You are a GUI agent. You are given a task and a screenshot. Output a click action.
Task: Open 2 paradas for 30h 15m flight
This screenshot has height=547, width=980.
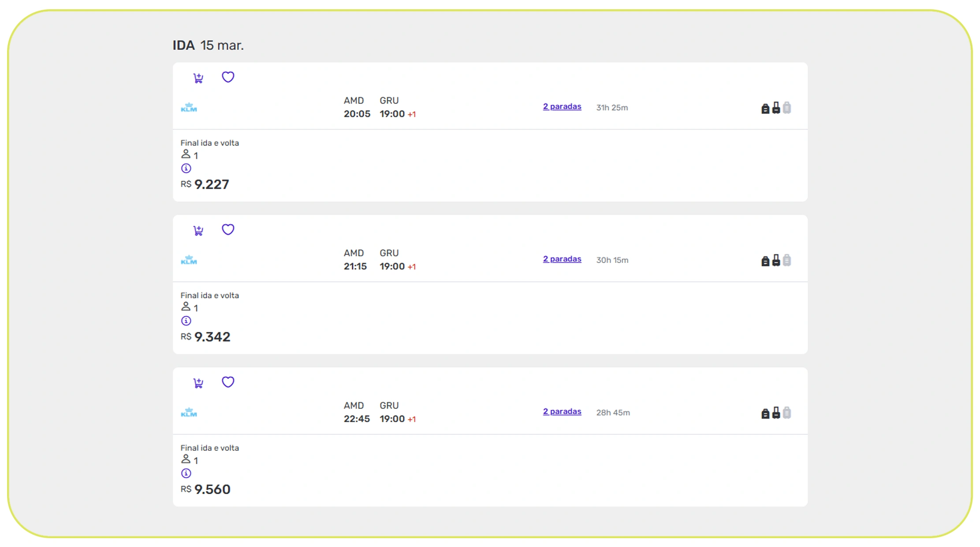click(562, 259)
